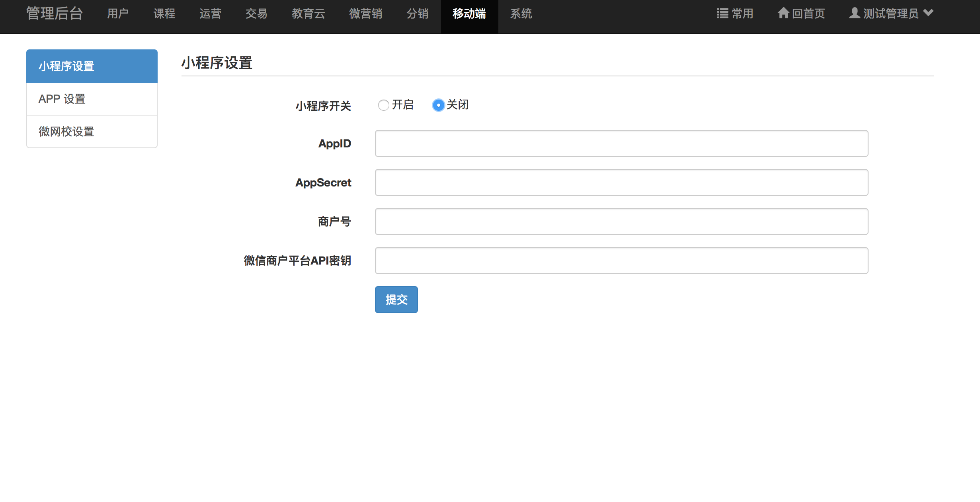The image size is (980, 502).
Task: Click the 小程序设置 page heading
Action: click(x=217, y=63)
